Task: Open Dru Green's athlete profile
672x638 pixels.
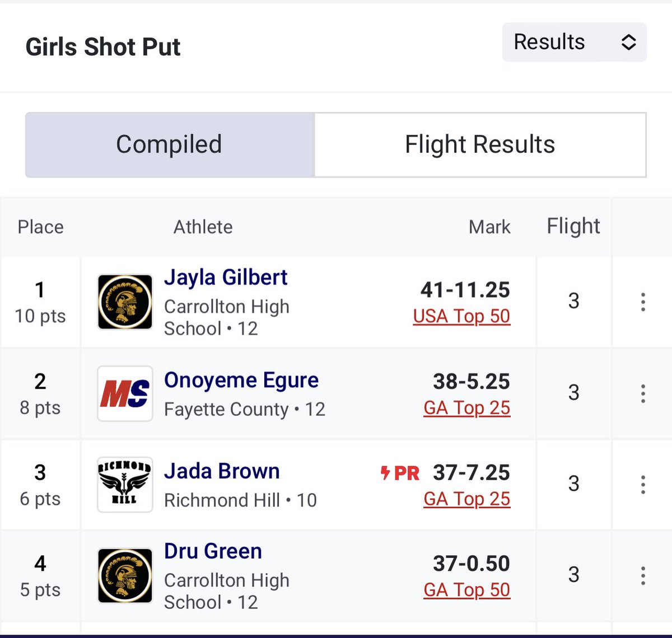Action: [213, 551]
